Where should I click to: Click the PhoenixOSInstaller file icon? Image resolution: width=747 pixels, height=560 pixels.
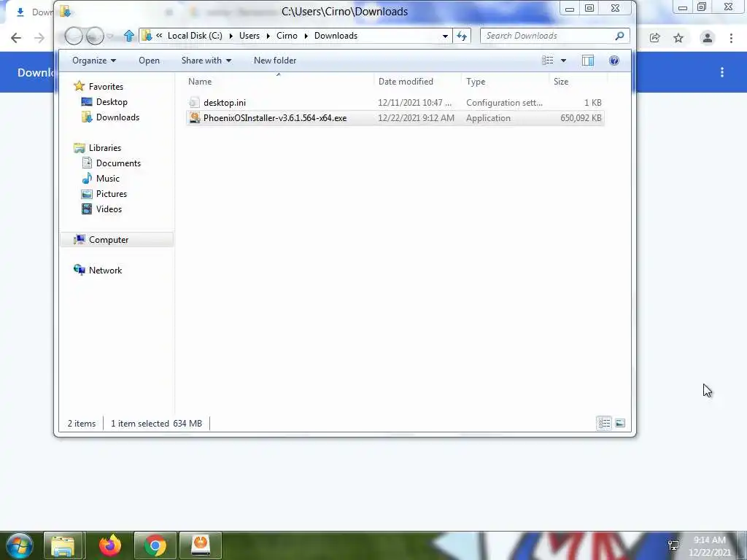[x=194, y=117]
